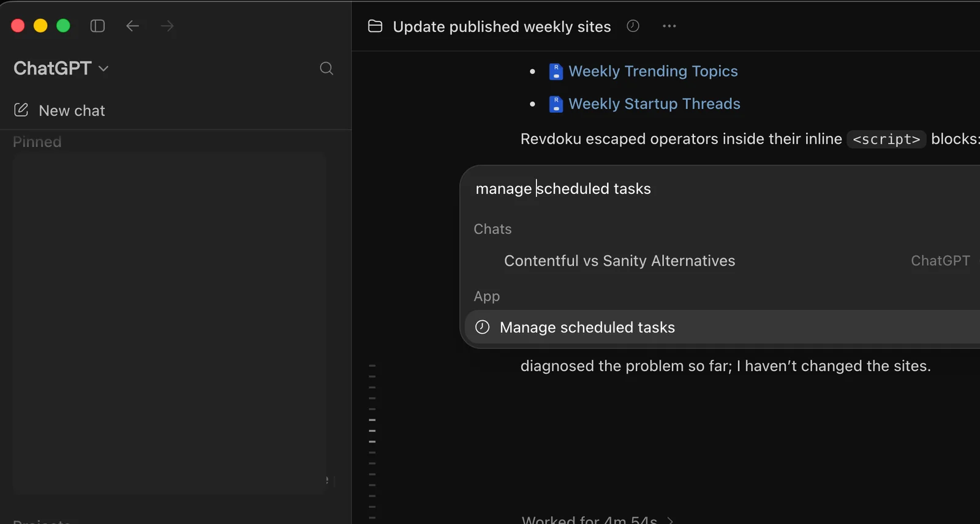980x524 pixels.
Task: Start a New chat
Action: [x=59, y=110]
